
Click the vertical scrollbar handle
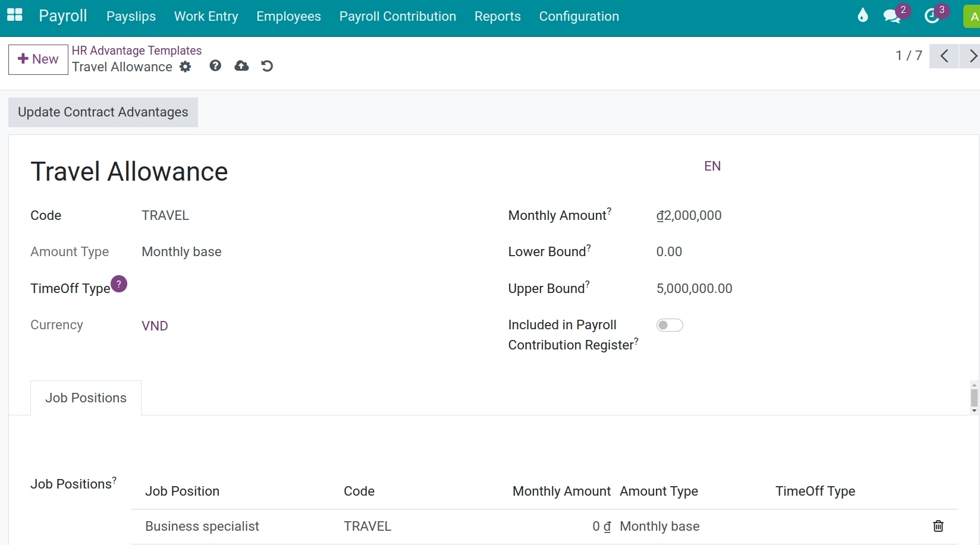pyautogui.click(x=974, y=398)
